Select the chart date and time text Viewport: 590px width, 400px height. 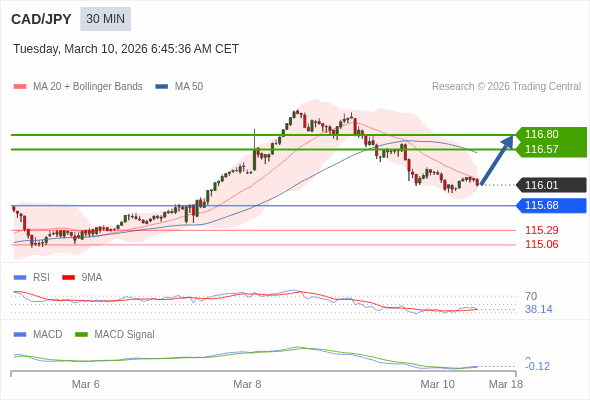tap(126, 49)
